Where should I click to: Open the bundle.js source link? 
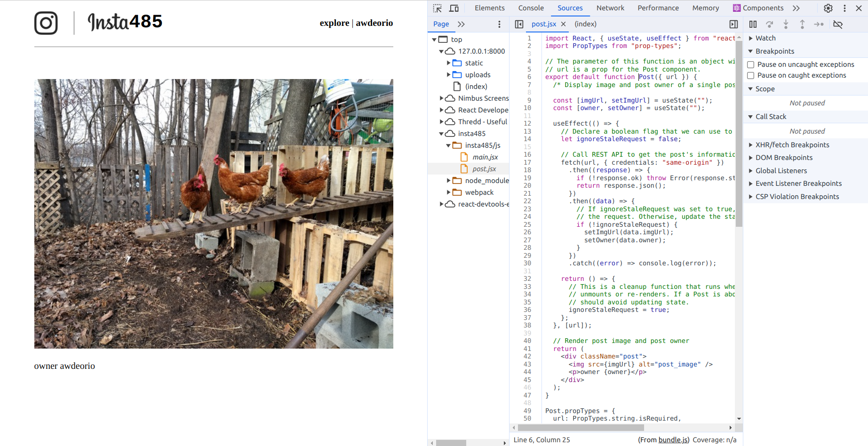(x=673, y=440)
